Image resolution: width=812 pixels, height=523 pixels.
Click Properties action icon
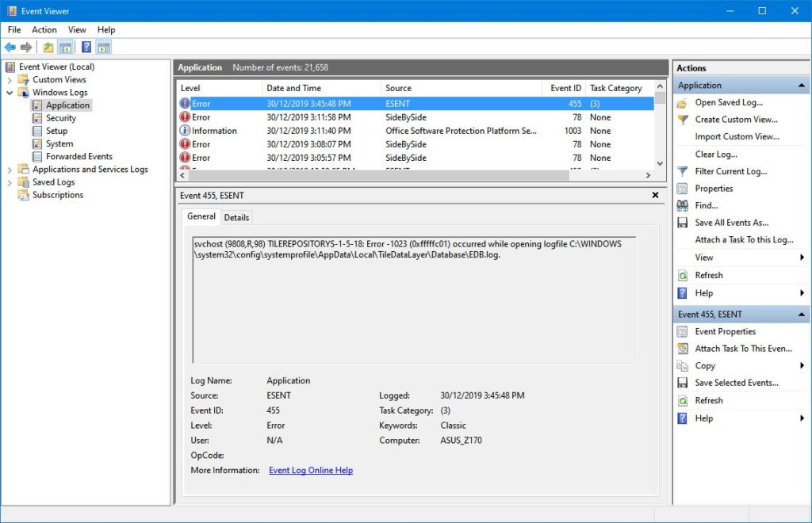tap(683, 189)
